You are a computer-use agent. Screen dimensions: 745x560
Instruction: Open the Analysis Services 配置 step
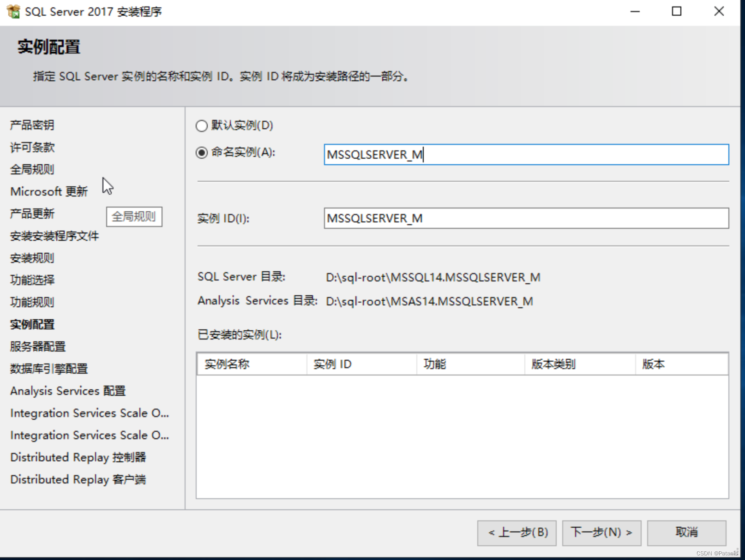68,391
